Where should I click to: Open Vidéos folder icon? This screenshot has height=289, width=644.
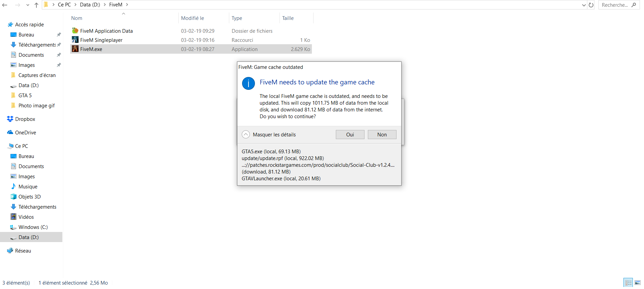[x=13, y=217]
